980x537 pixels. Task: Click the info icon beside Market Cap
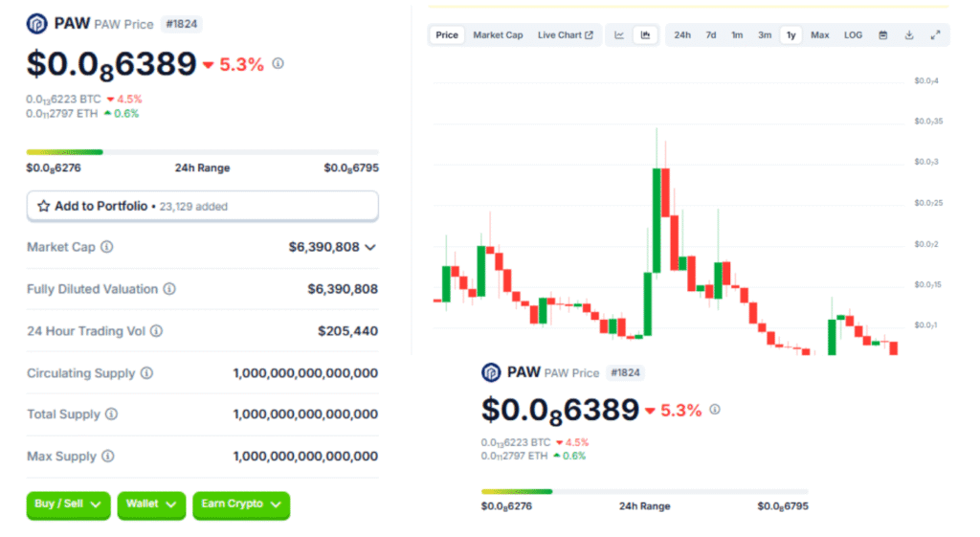(x=106, y=247)
